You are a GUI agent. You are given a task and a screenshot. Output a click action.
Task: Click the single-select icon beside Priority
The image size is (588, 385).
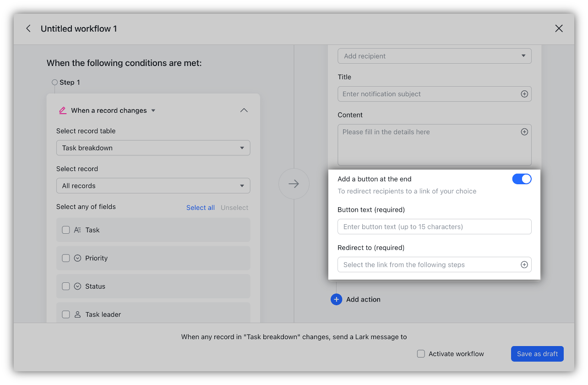[78, 258]
